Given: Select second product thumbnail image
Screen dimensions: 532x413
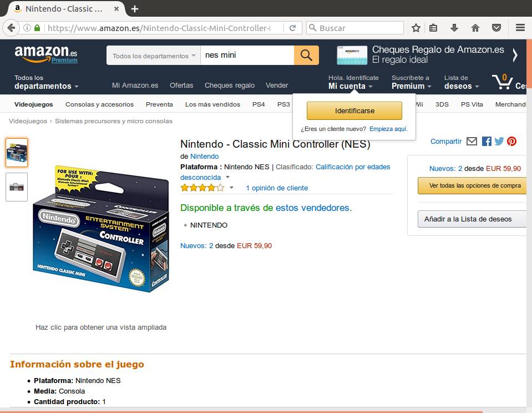Looking at the screenshot, I should pyautogui.click(x=17, y=187).
